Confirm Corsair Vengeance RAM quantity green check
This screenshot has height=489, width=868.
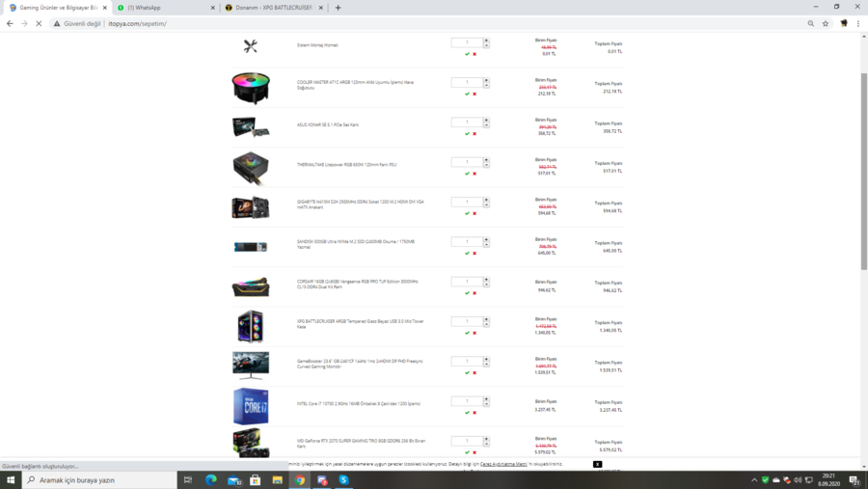point(467,293)
